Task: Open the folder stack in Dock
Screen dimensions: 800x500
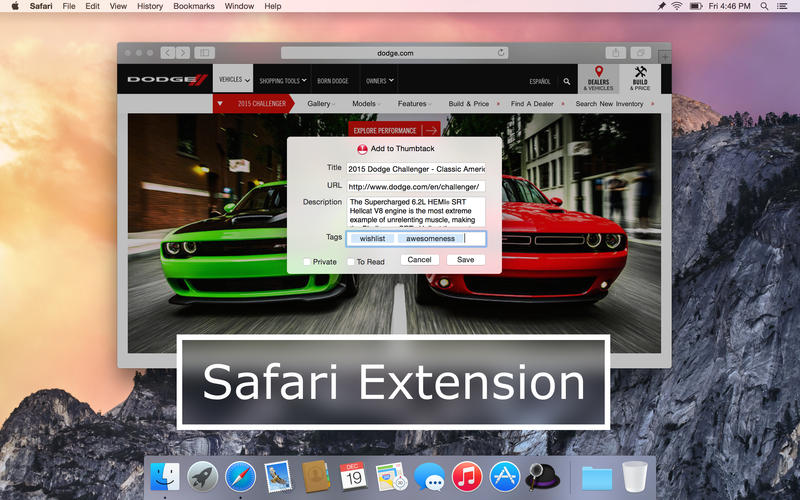Action: click(596, 478)
